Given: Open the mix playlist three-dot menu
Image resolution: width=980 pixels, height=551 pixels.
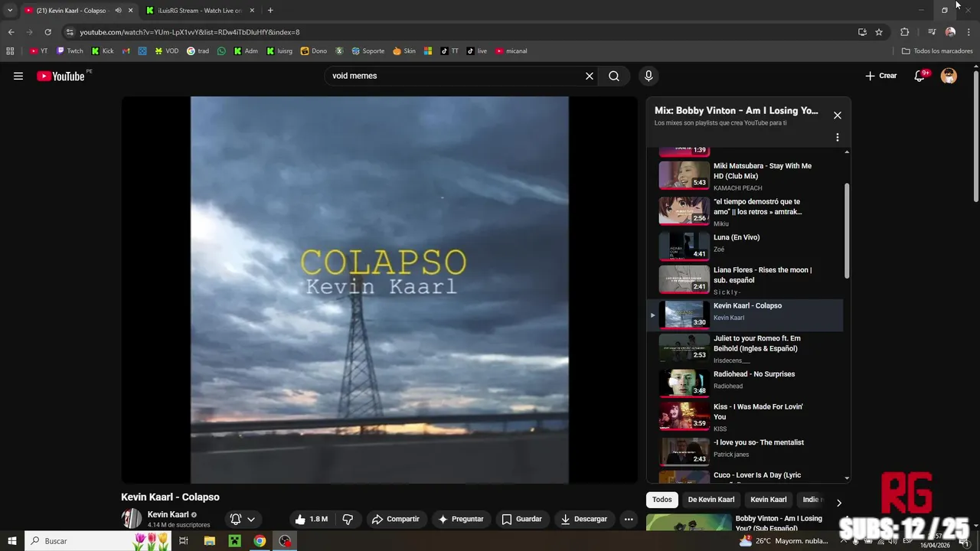Looking at the screenshot, I should pos(838,138).
